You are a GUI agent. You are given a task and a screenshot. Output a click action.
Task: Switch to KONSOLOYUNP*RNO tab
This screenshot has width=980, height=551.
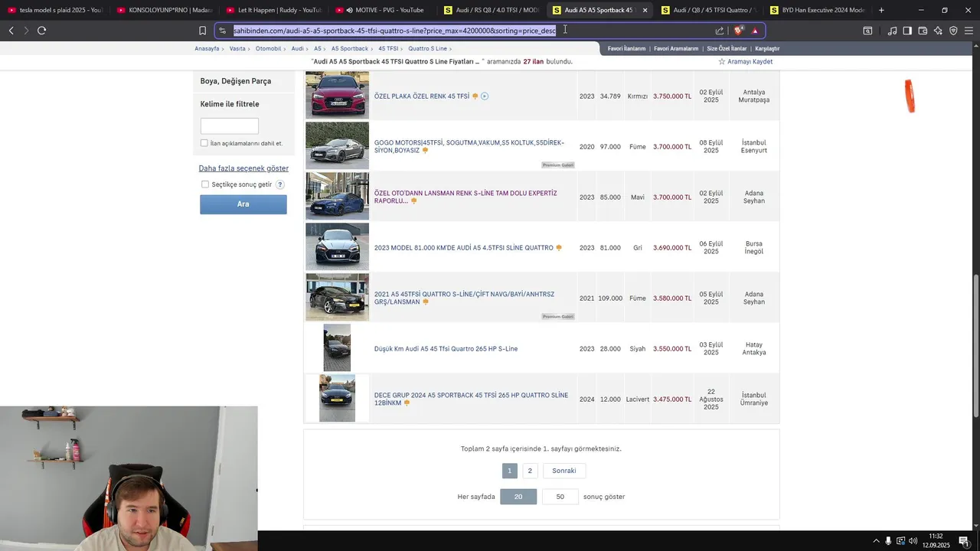pos(165,10)
